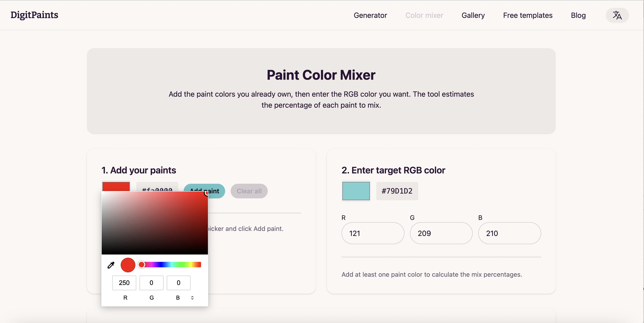Switch to the Generator tab
Viewport: 644px width, 323px height.
(370, 15)
